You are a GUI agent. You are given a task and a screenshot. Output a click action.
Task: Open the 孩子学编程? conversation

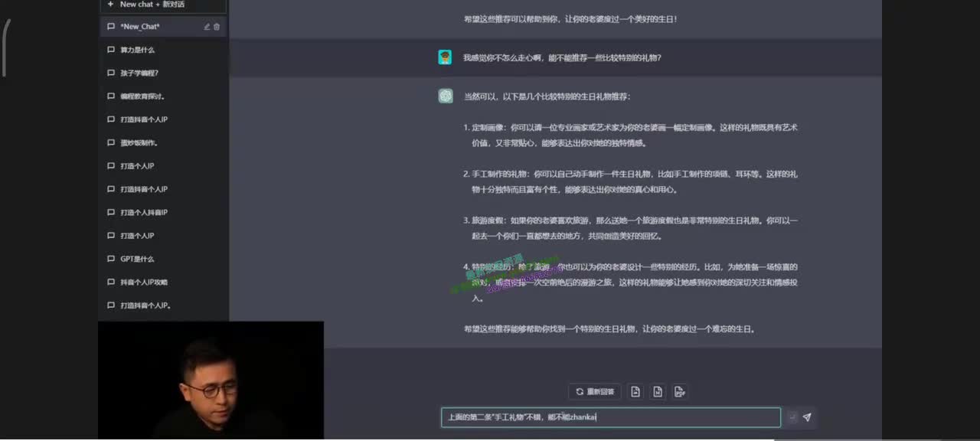pos(139,73)
